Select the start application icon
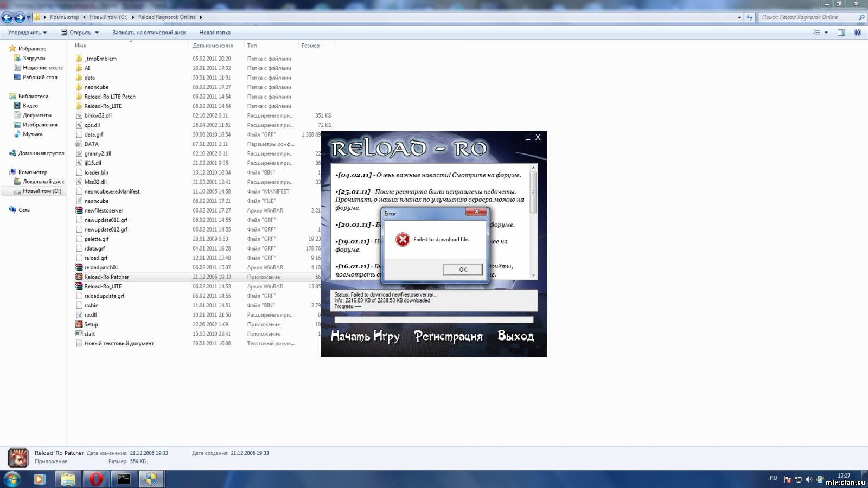 click(x=79, y=333)
